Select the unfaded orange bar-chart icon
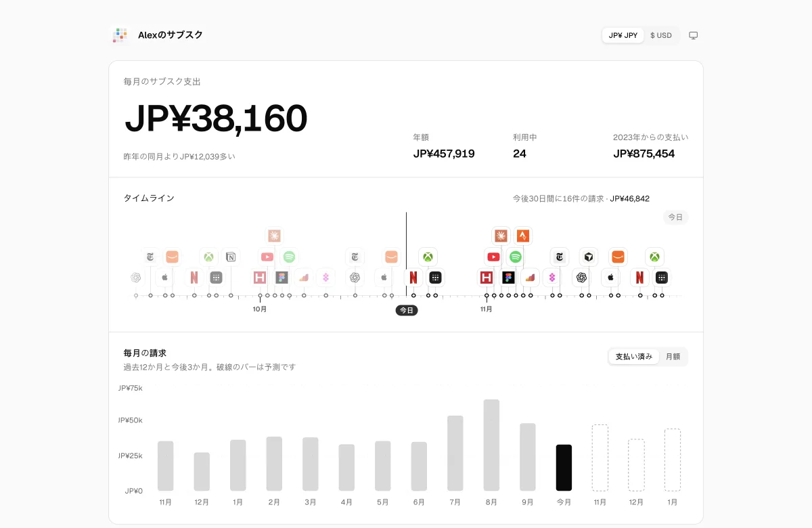 tap(530, 278)
